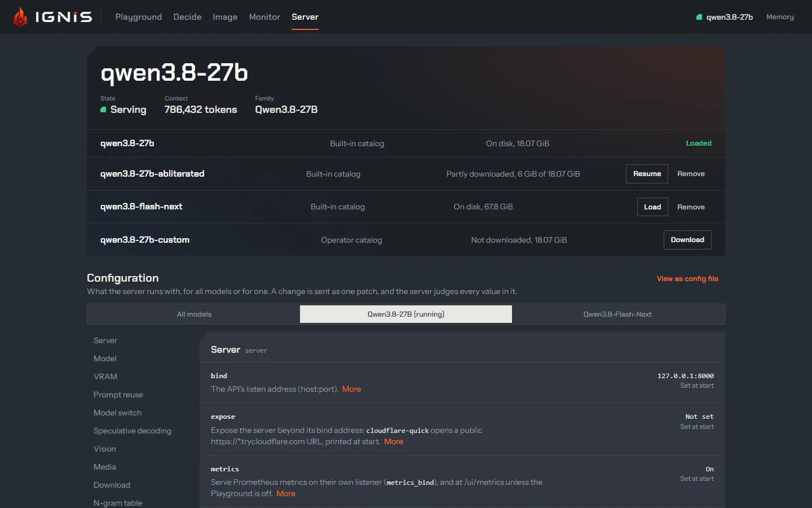812x508 pixels.
Task: Click the "On disk, 67.8 GiB" text
Action: click(x=483, y=207)
